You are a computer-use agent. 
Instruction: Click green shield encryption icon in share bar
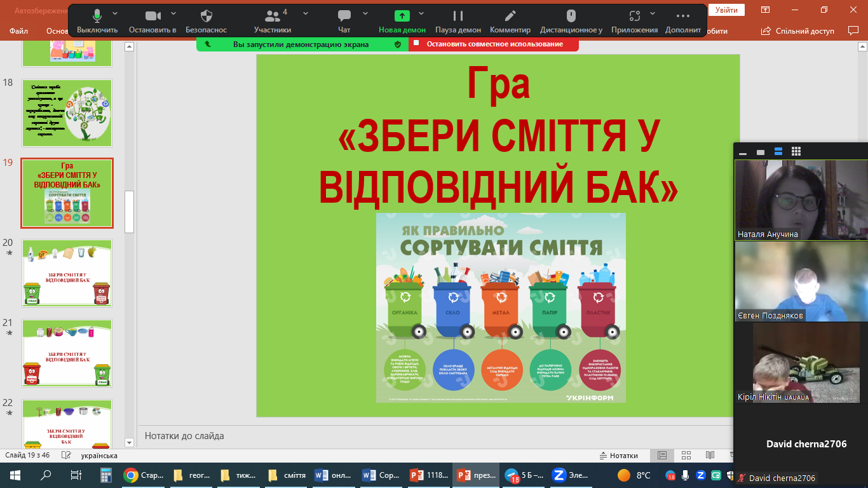click(398, 44)
